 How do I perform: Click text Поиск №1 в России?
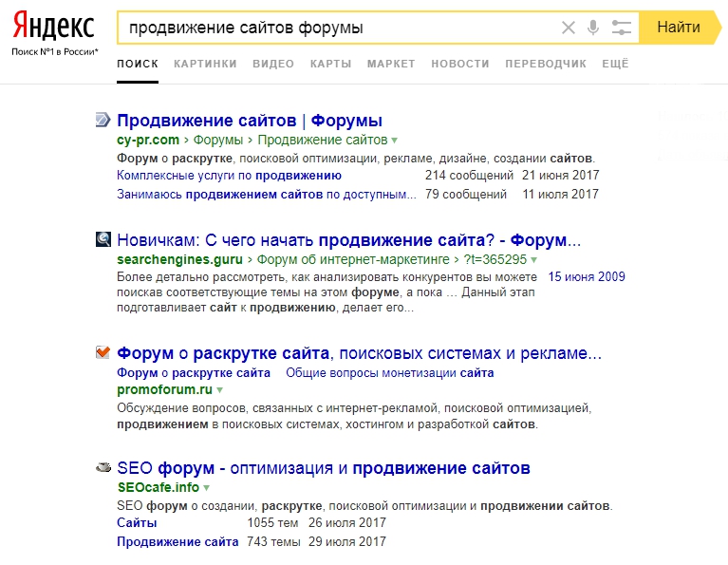[x=55, y=52]
